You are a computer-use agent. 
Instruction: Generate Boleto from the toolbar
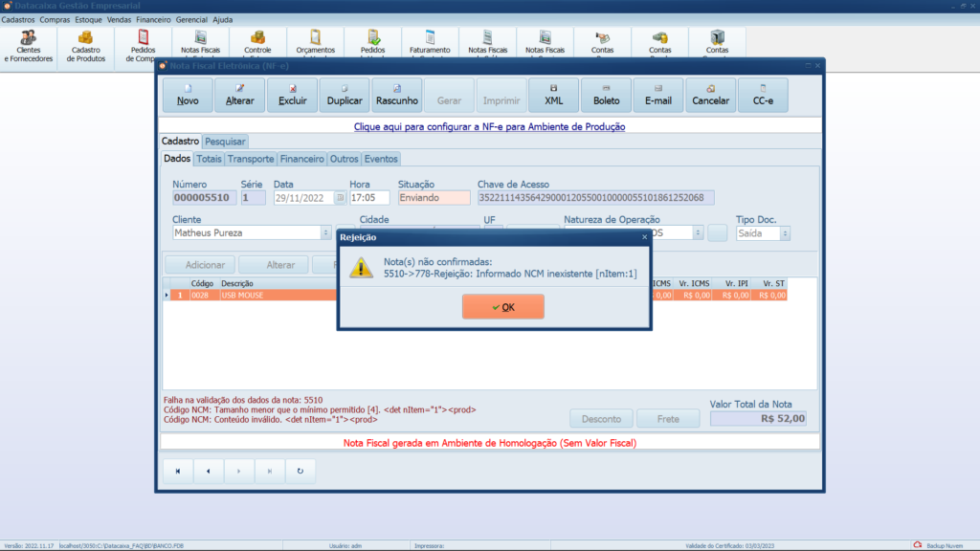(x=606, y=96)
